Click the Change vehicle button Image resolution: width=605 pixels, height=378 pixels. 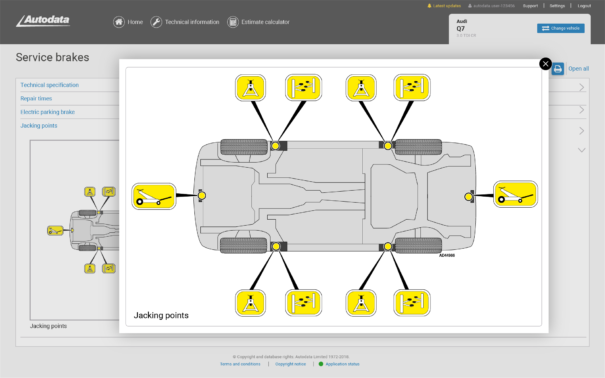coord(561,28)
